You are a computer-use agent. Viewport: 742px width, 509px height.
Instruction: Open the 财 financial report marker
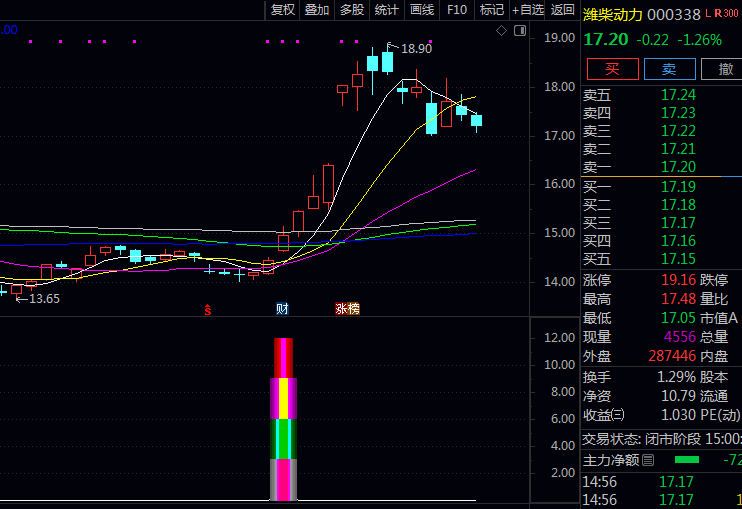pyautogui.click(x=282, y=309)
